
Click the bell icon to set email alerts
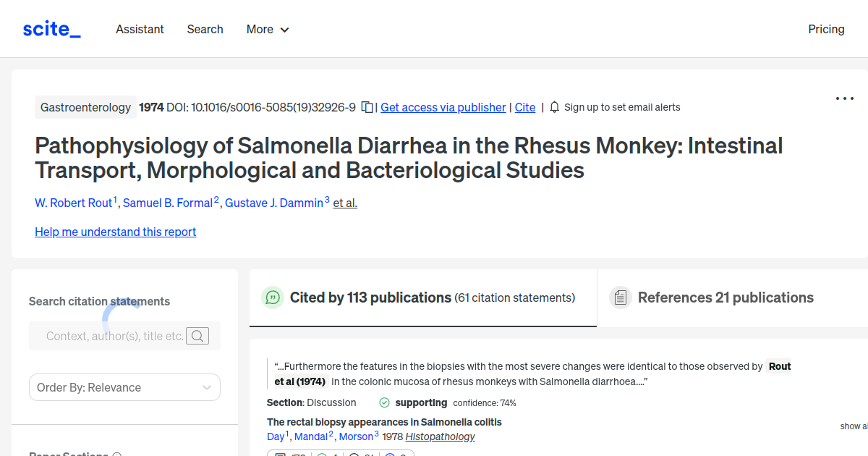coord(553,106)
